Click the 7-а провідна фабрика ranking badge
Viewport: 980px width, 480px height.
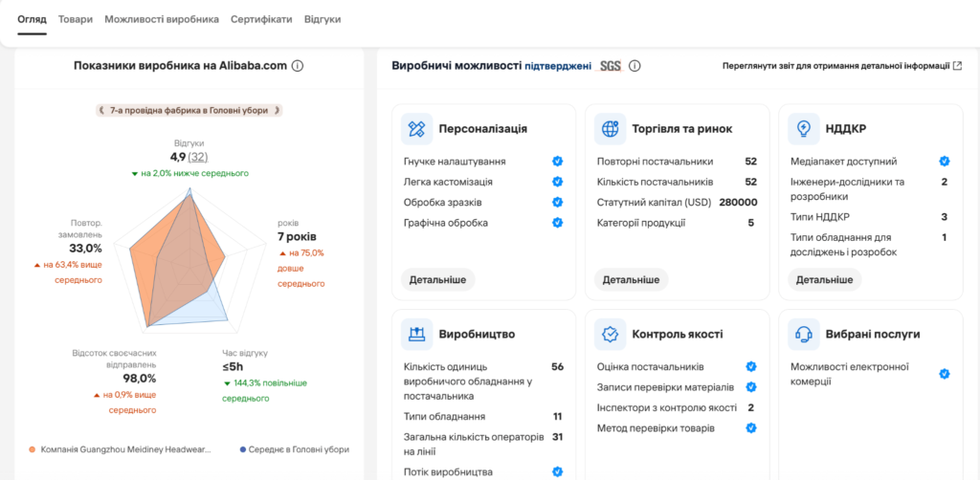point(189,111)
